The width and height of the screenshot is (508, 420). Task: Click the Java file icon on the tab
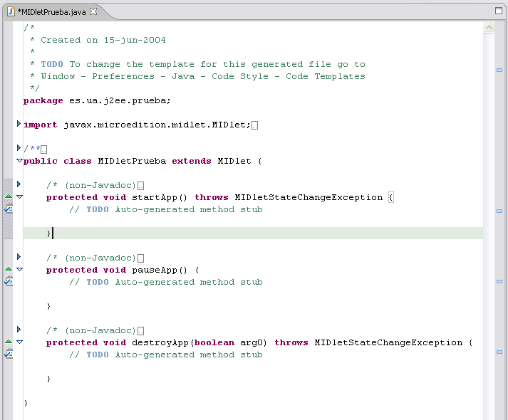11,11
